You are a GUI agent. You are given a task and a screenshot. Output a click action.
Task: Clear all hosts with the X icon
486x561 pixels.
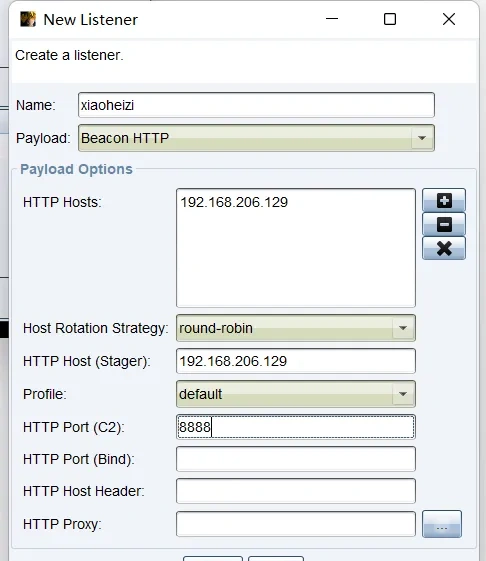pyautogui.click(x=444, y=248)
